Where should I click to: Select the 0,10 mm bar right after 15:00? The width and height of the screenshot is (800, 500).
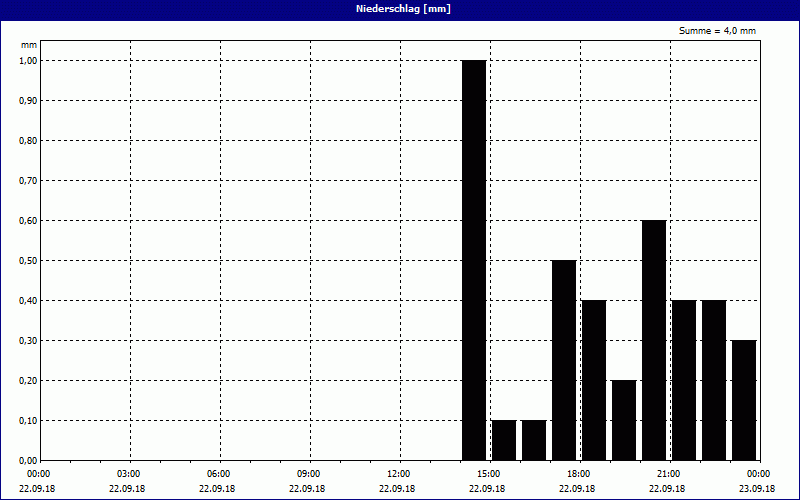coord(504,440)
